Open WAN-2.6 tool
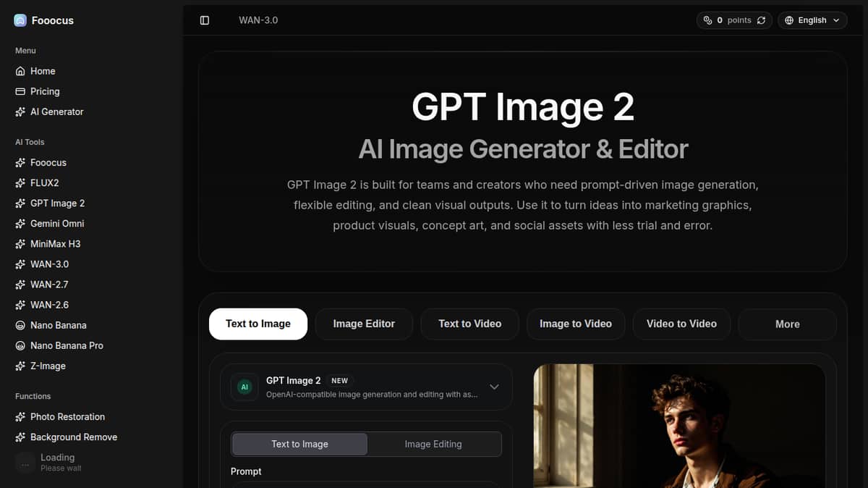The height and width of the screenshot is (488, 868). pos(49,304)
